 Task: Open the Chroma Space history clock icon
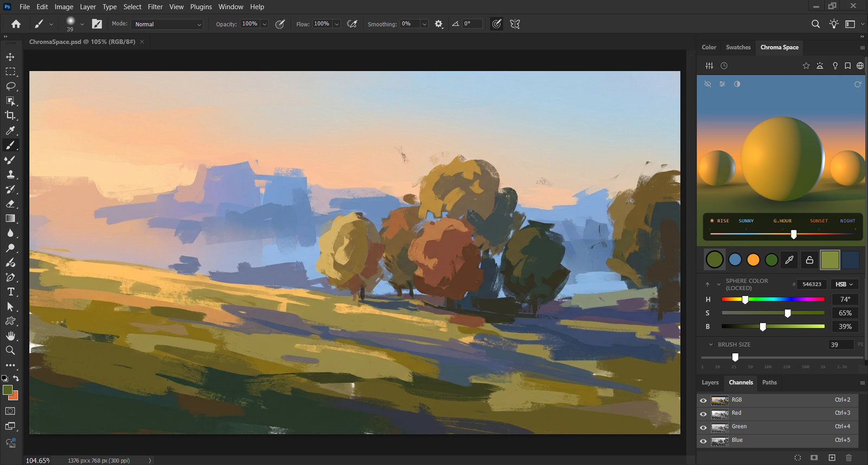coord(724,66)
